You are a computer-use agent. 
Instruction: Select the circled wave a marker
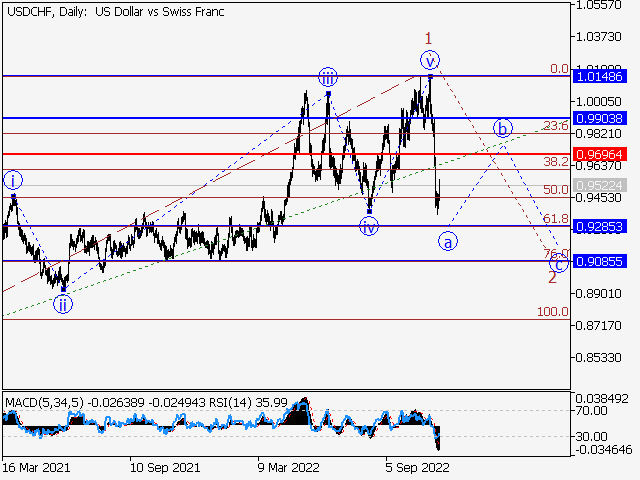pyautogui.click(x=449, y=241)
